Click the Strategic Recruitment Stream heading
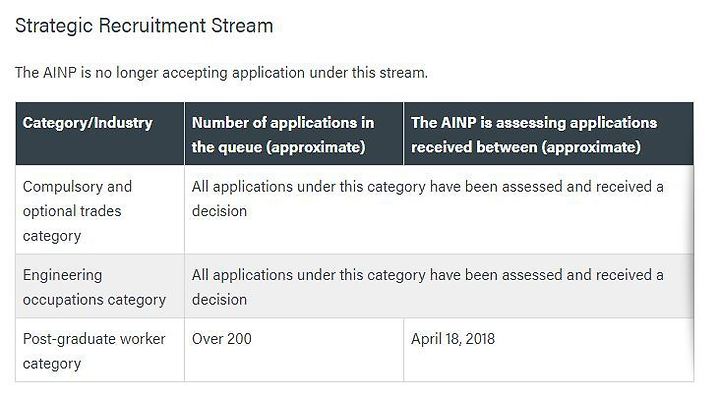Viewport: 720px width, 397px height. pyautogui.click(x=144, y=26)
